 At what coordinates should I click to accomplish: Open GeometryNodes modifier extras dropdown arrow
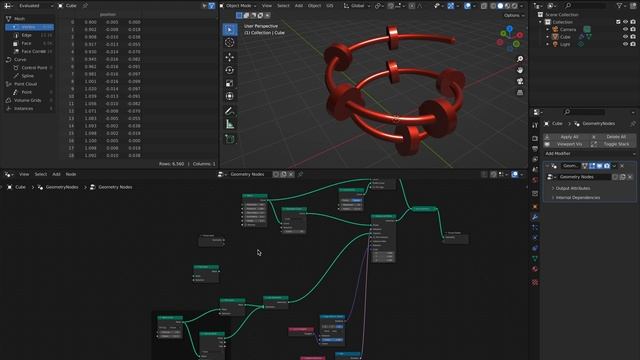point(614,166)
